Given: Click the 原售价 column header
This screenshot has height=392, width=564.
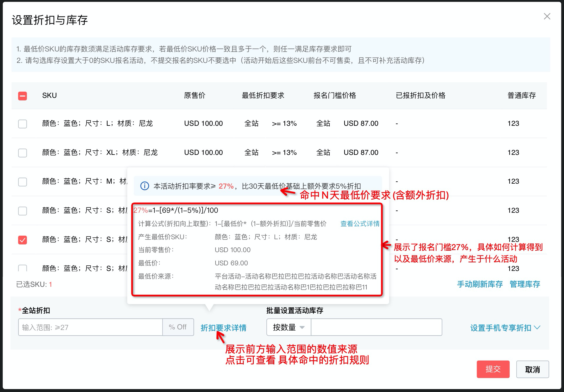Looking at the screenshot, I should pyautogui.click(x=195, y=96).
